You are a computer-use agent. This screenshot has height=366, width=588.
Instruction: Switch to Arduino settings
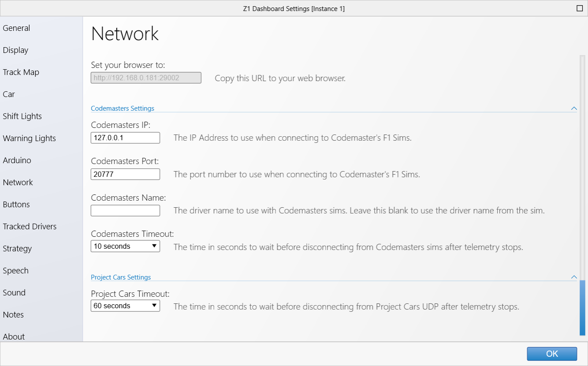click(17, 161)
